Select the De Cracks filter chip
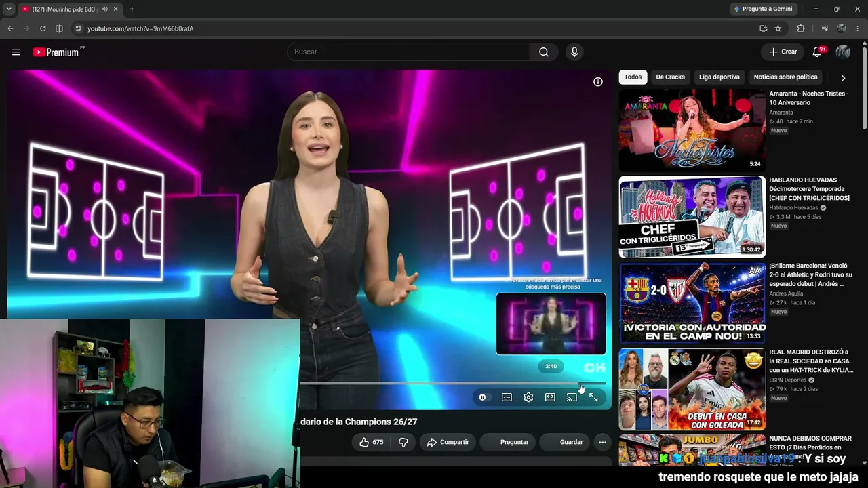Image resolution: width=868 pixels, height=488 pixels. pos(670,77)
